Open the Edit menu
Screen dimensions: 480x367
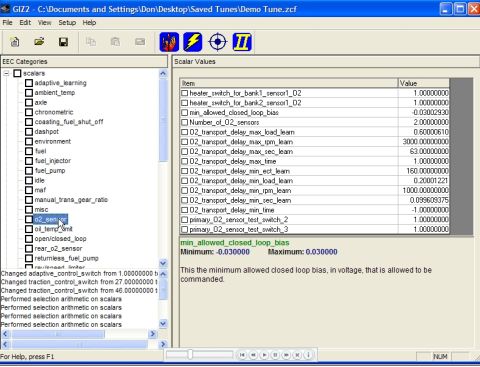click(x=25, y=23)
